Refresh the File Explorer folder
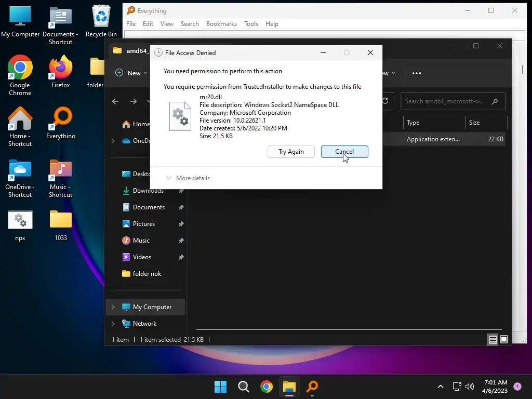The image size is (532, 399). 386,101
